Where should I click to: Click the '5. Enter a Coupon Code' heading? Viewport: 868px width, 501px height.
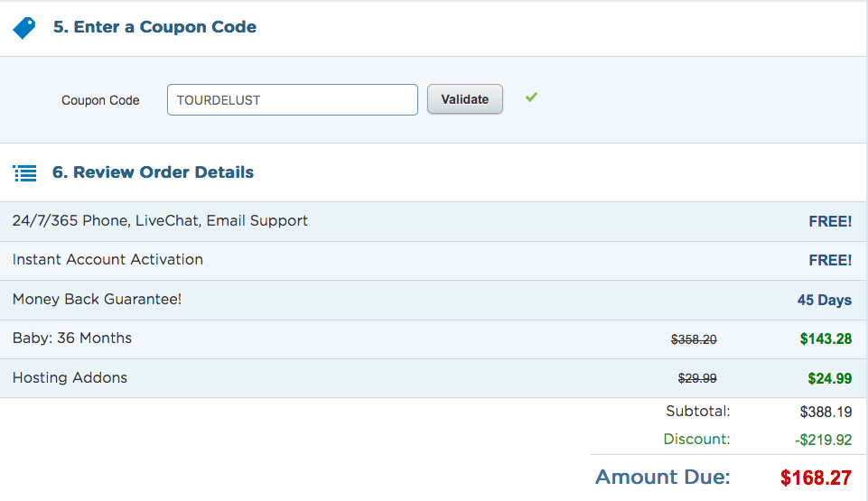tap(154, 27)
